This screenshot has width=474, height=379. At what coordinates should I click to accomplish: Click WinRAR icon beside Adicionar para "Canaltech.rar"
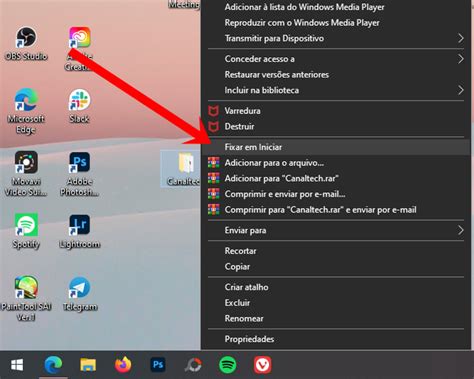pyautogui.click(x=214, y=178)
